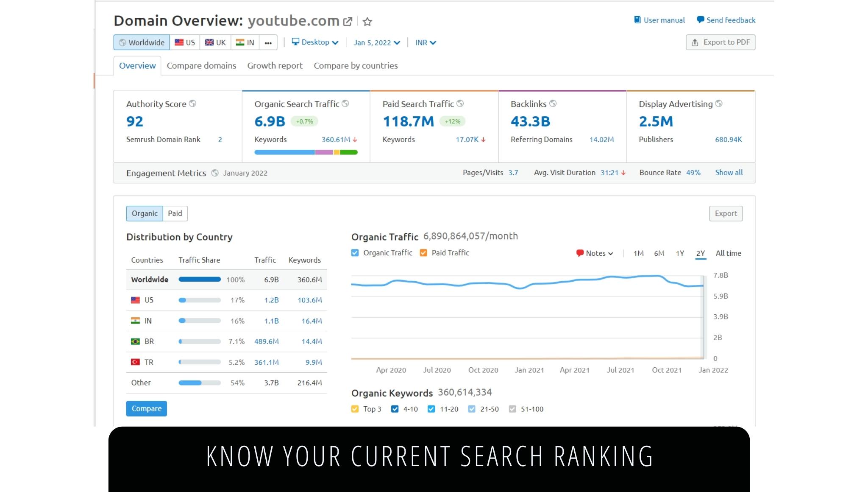The width and height of the screenshot is (868, 492).
Task: Switch to US database
Action: click(x=185, y=42)
